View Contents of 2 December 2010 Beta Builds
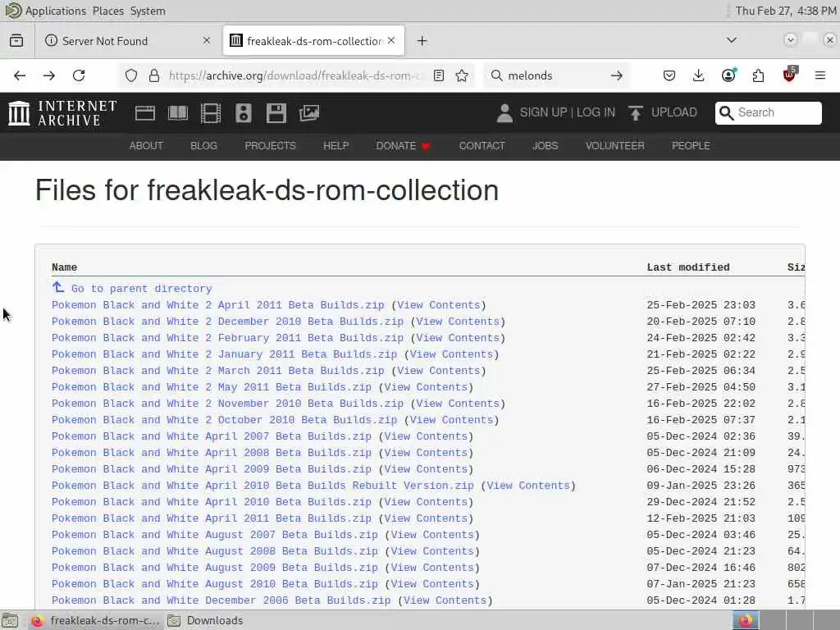 click(x=458, y=322)
